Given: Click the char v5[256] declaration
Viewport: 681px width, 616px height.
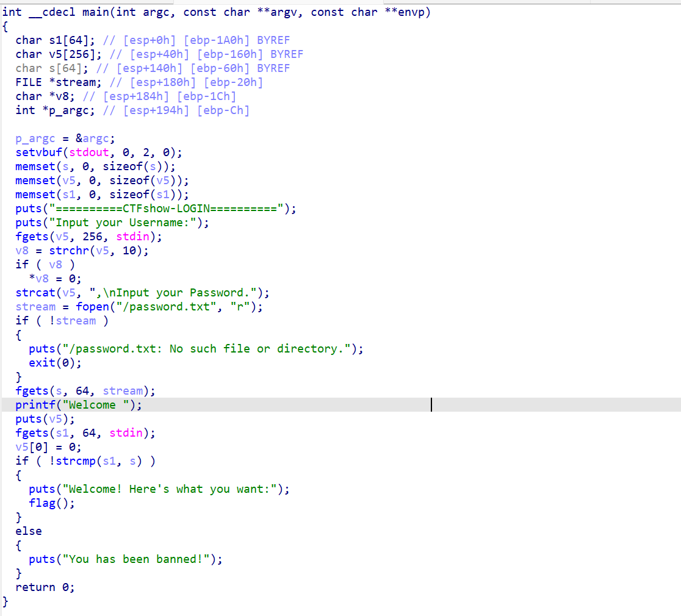Looking at the screenshot, I should coord(59,54).
